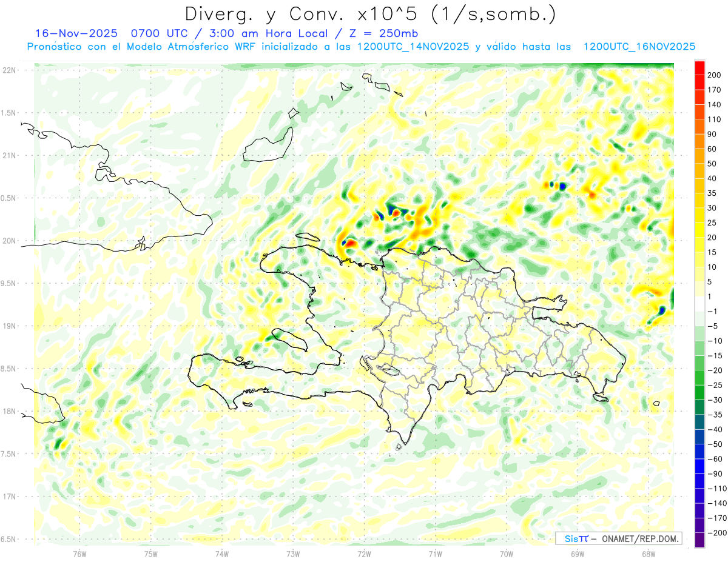This screenshot has width=728, height=562.
Task: Click the '9.5N' latitude label
Action: coord(9,283)
